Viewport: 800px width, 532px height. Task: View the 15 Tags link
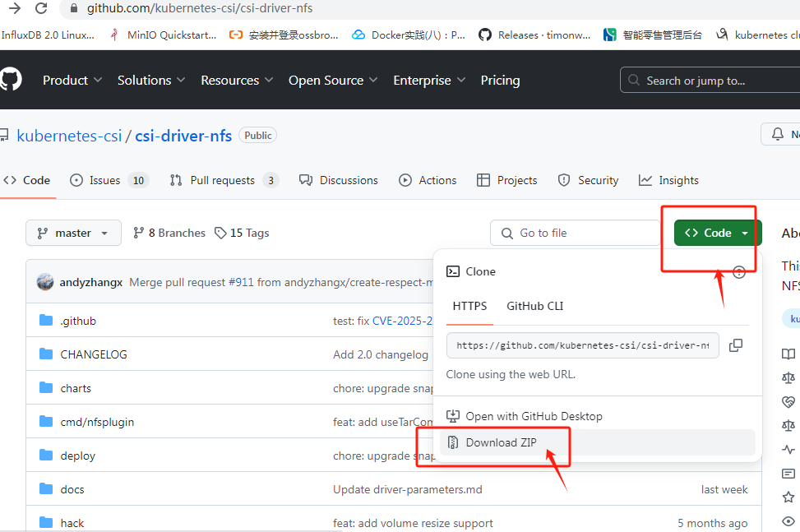[242, 233]
